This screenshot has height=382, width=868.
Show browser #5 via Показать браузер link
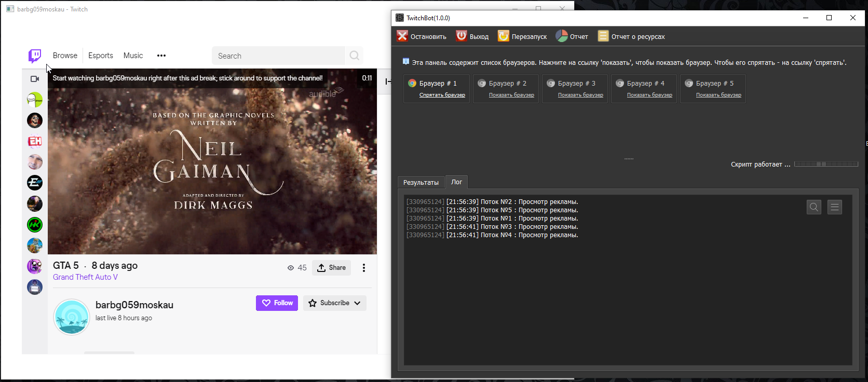(718, 95)
